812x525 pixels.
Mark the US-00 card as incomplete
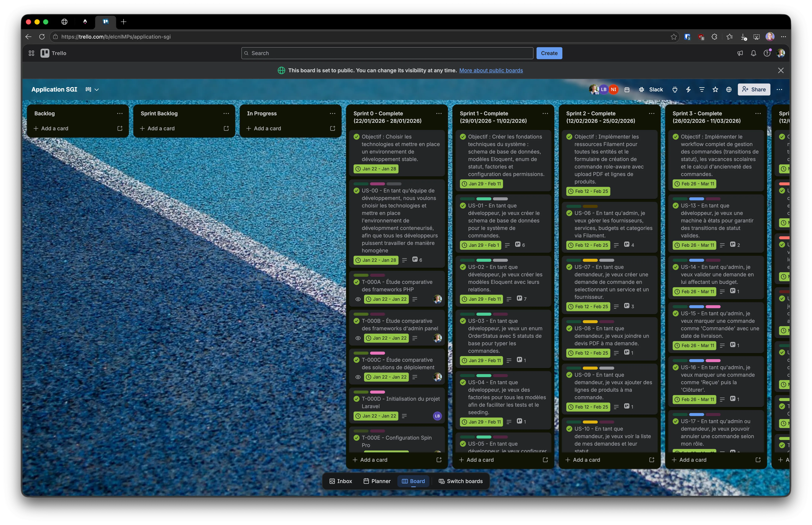tap(357, 191)
